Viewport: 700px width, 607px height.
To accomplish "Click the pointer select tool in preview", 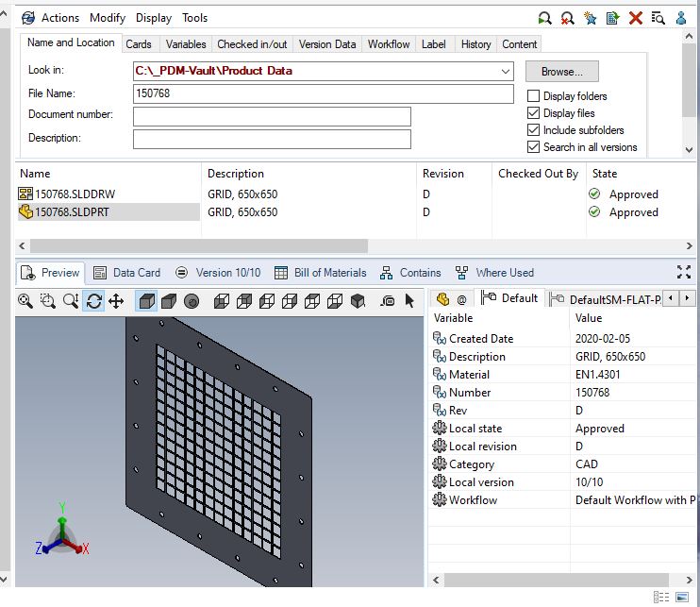I will (409, 301).
